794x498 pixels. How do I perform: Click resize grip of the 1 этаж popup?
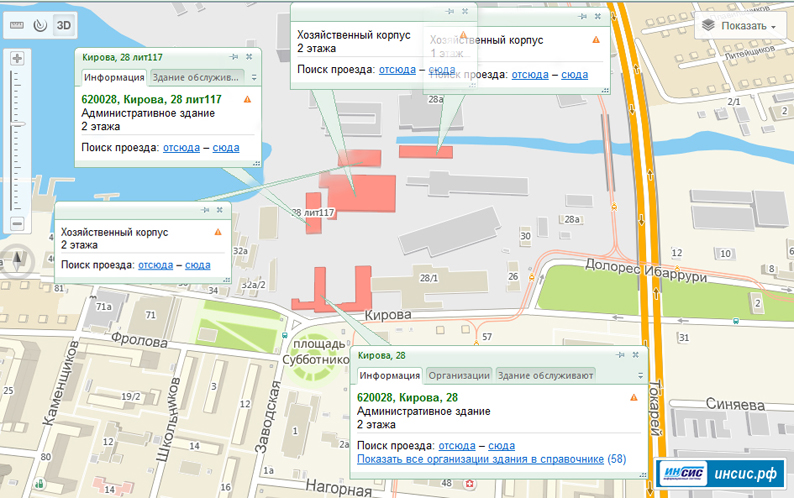point(605,90)
